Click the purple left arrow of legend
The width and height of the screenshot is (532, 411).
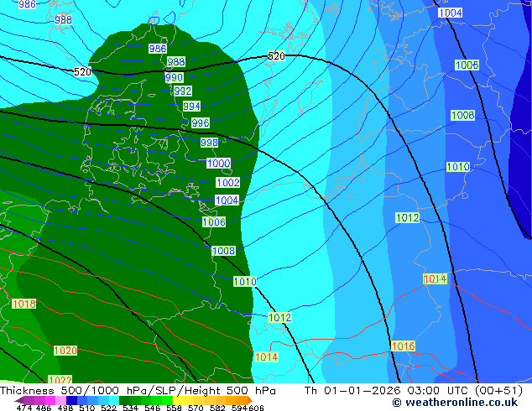(19, 400)
